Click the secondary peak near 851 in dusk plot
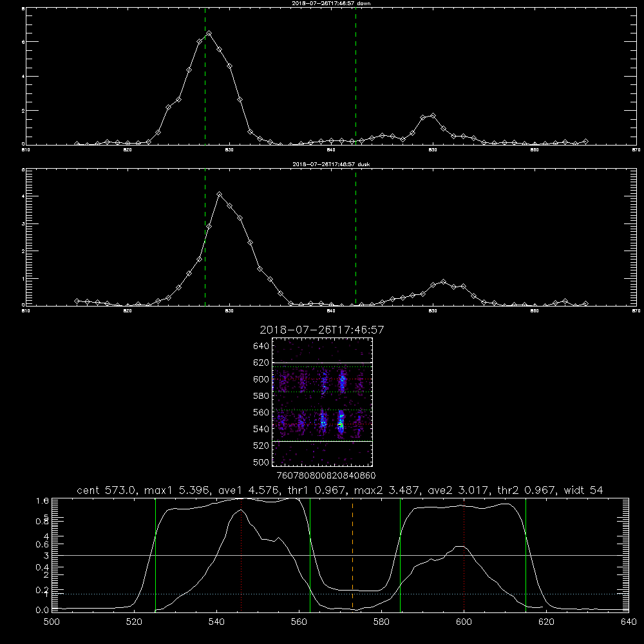The height and width of the screenshot is (644, 644). 443,282
